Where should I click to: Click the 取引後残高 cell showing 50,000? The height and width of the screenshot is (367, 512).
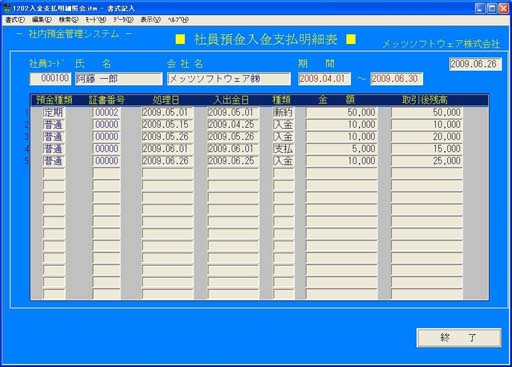pos(427,112)
